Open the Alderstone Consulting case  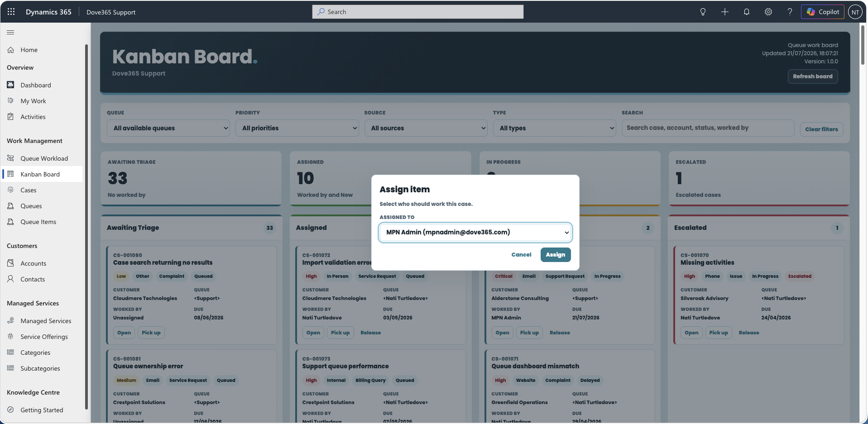point(502,333)
